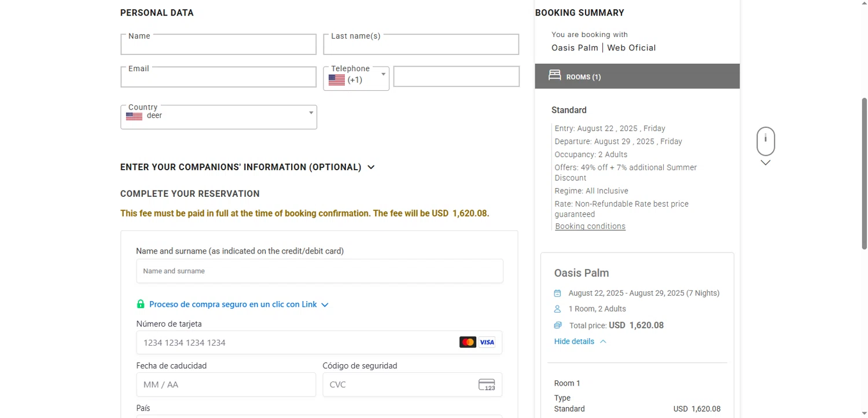
Task: Click the US flag in Country selector
Action: tap(134, 116)
